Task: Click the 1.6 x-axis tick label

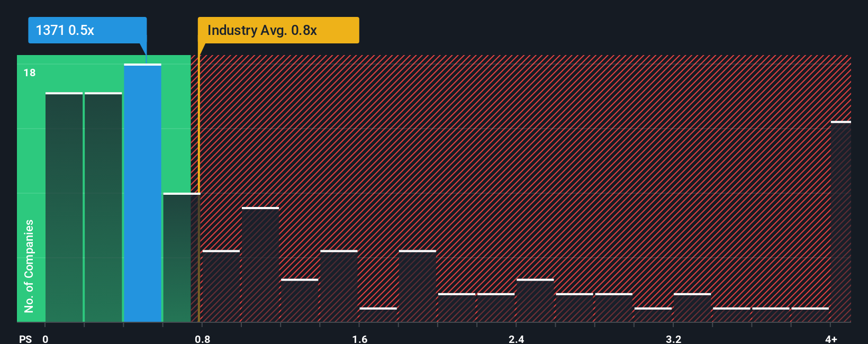Action: coord(359,339)
